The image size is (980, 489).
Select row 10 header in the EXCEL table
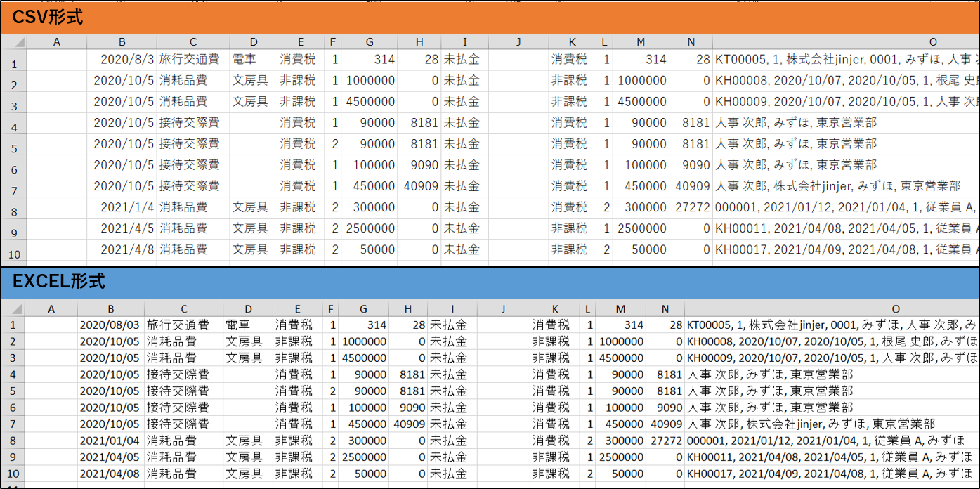(x=12, y=474)
